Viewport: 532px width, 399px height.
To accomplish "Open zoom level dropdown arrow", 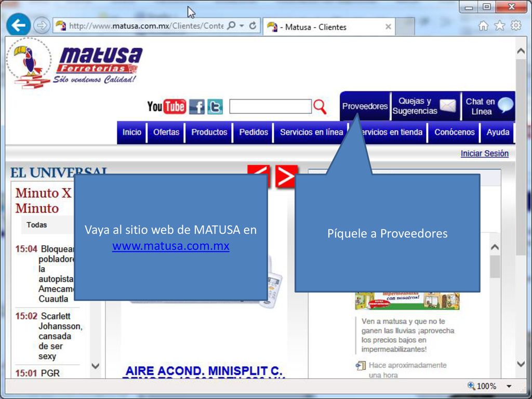I will tap(509, 386).
